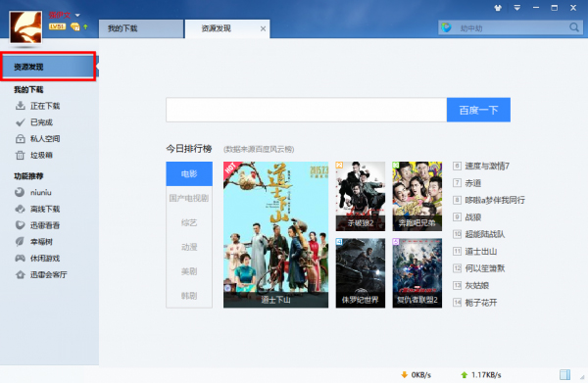The height and width of the screenshot is (383, 588).
Task: Click 赤道 ranking link
Action: (473, 183)
